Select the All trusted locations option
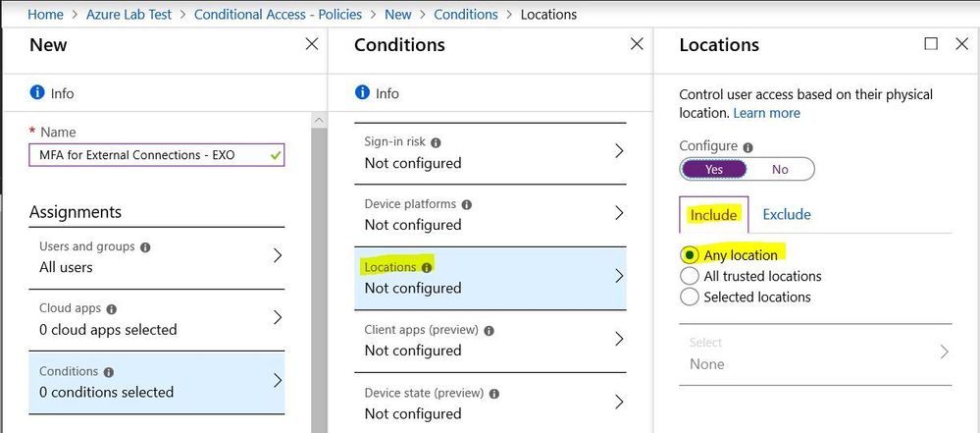The height and width of the screenshot is (433, 980). 690,276
